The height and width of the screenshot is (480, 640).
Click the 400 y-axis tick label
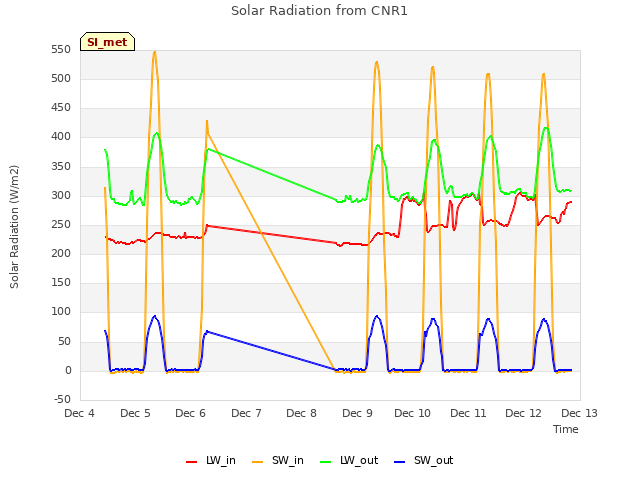pos(61,137)
